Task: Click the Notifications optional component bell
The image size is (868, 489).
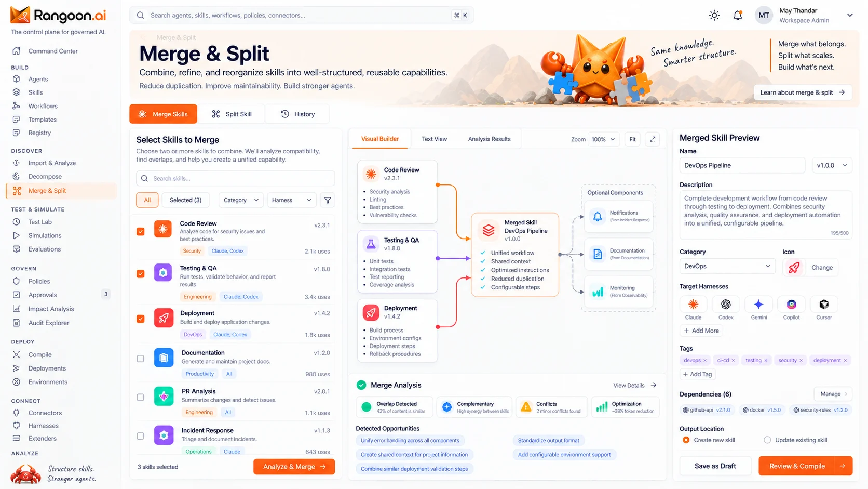Action: pos(598,216)
